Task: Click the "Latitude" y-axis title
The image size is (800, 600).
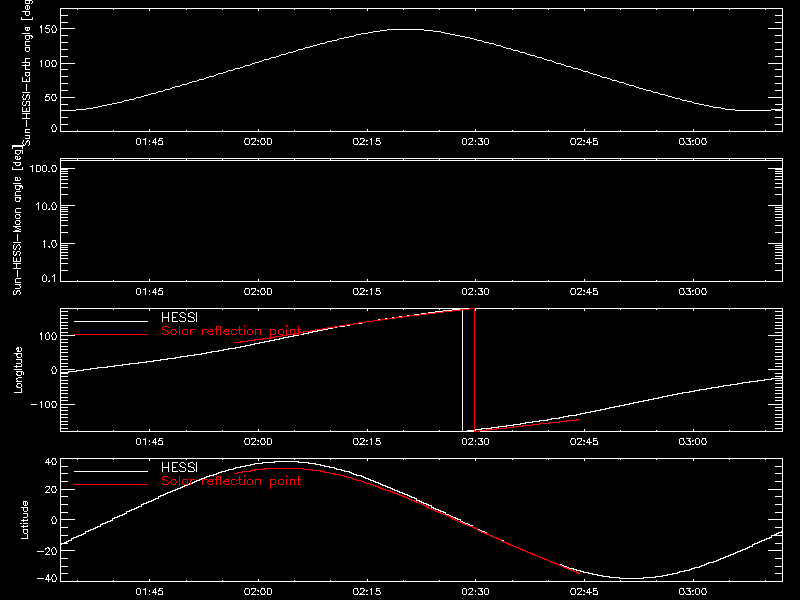Action: click(24, 520)
